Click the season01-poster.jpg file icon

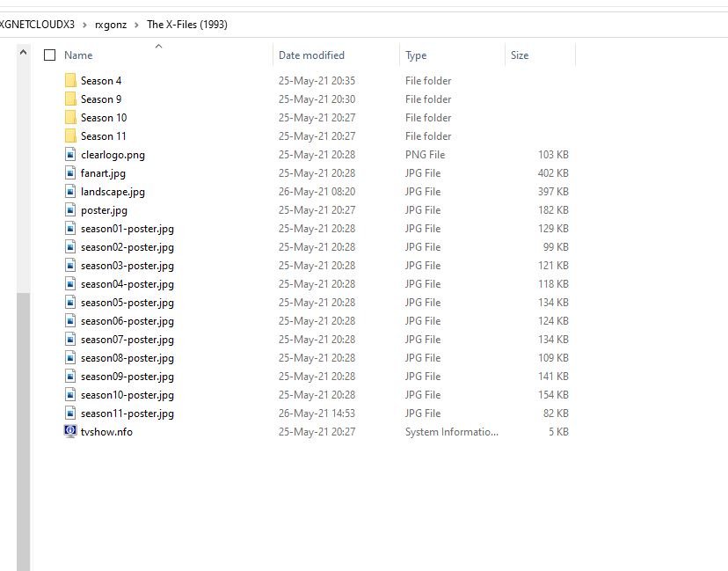(70, 228)
